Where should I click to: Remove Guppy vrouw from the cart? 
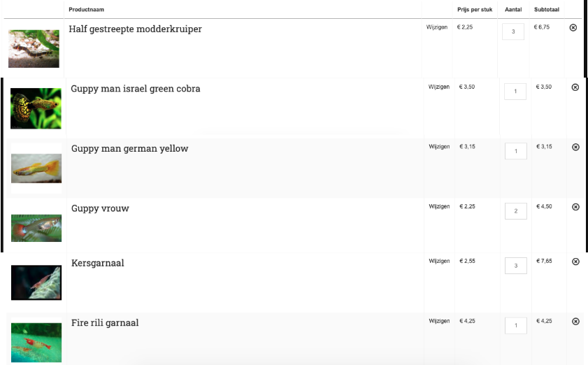coord(575,207)
